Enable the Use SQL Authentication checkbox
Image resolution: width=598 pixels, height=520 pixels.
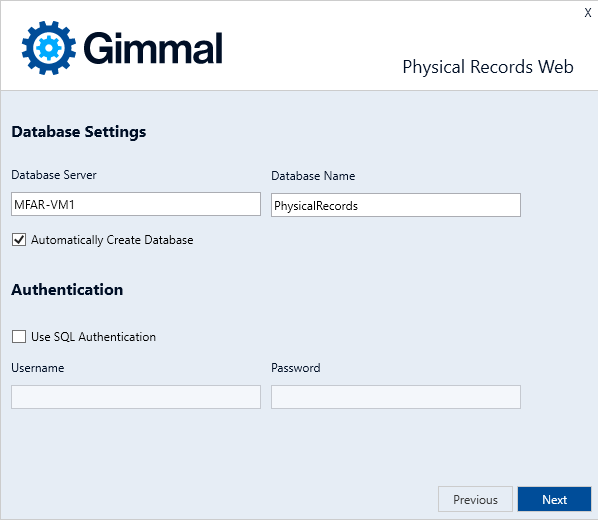point(19,336)
